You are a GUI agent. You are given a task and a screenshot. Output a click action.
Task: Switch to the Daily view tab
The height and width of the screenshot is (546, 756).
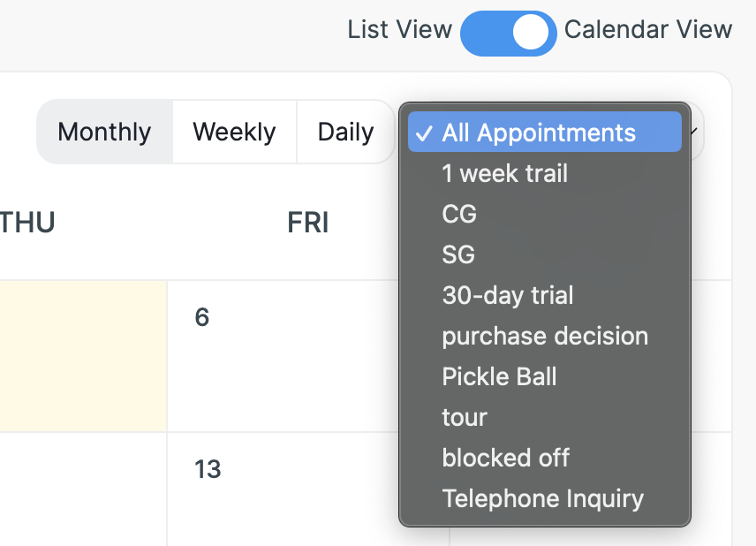tap(345, 133)
